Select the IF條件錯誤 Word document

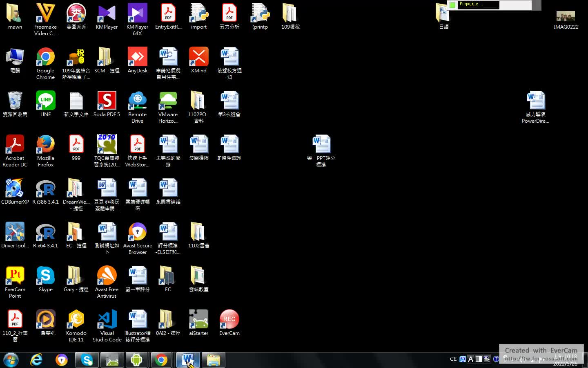click(229, 147)
